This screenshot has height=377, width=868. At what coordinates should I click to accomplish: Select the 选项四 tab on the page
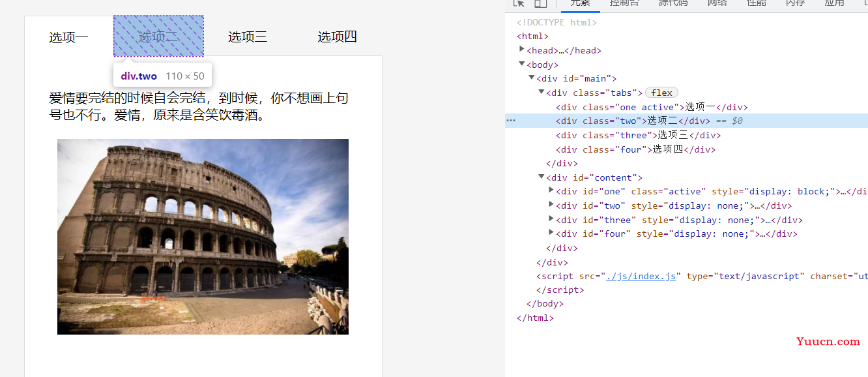pyautogui.click(x=338, y=37)
